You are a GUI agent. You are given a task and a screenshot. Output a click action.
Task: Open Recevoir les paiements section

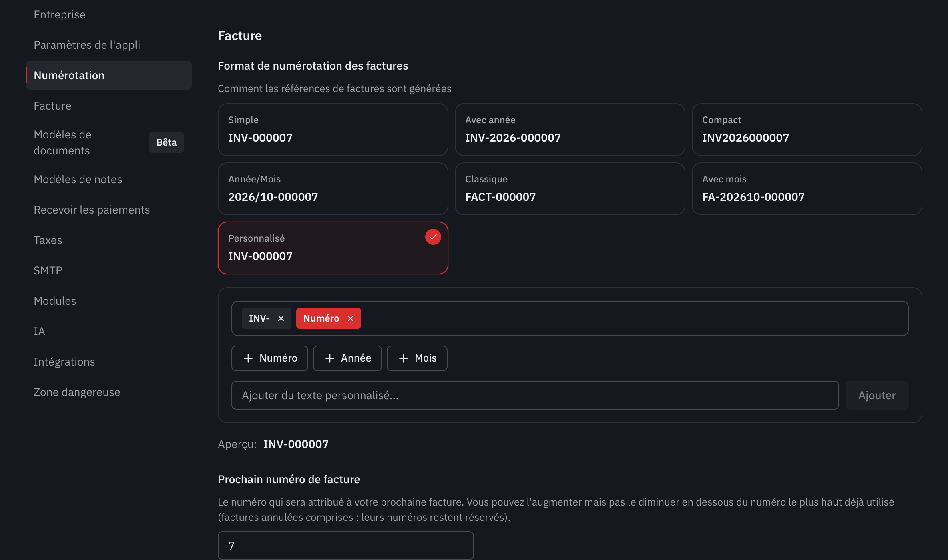[x=109, y=210]
